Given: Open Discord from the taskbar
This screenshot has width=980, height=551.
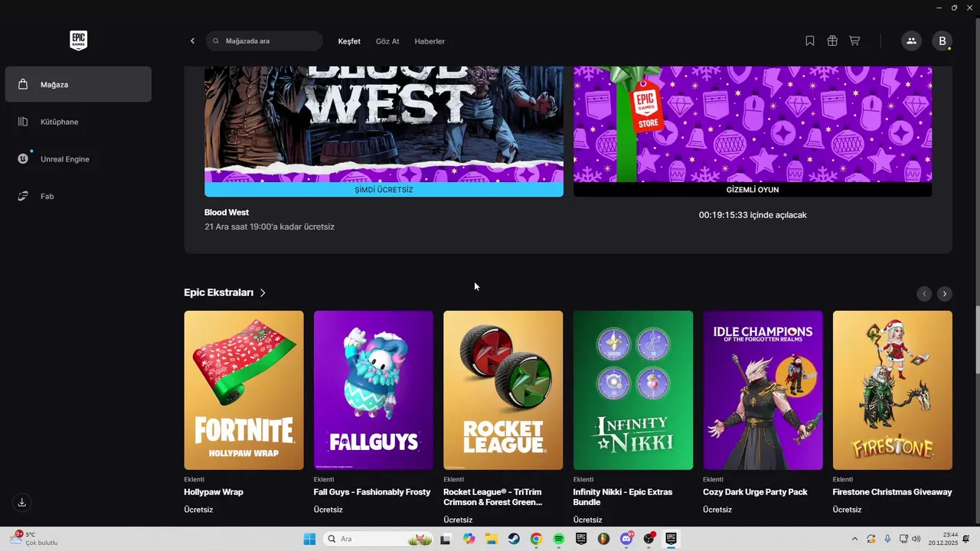Looking at the screenshot, I should coord(626,539).
